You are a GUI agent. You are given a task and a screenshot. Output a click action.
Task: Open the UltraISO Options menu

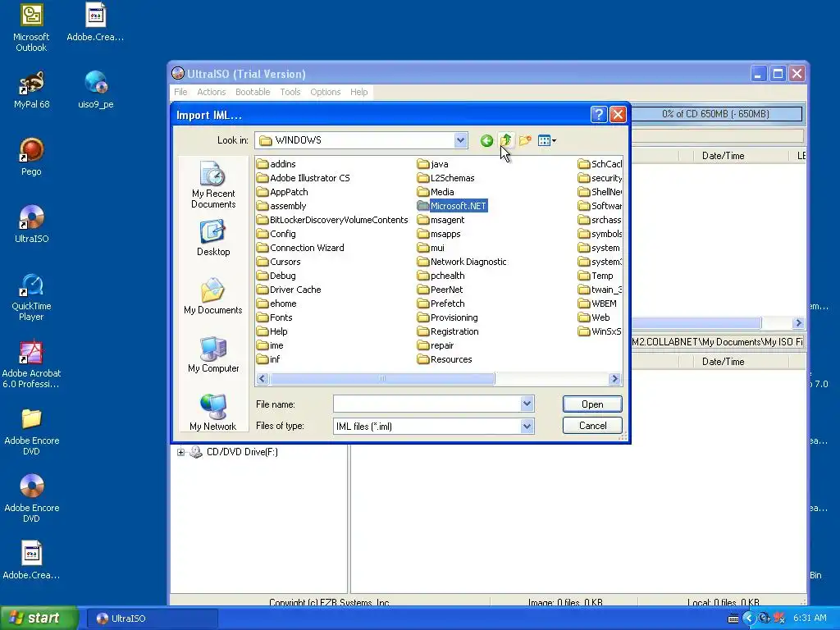[x=325, y=92]
